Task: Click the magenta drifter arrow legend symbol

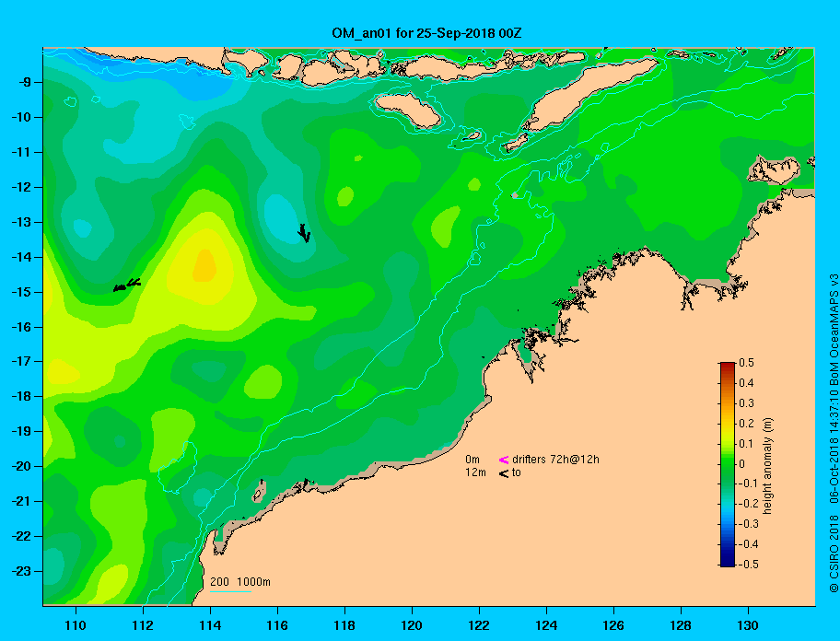Action: [504, 460]
